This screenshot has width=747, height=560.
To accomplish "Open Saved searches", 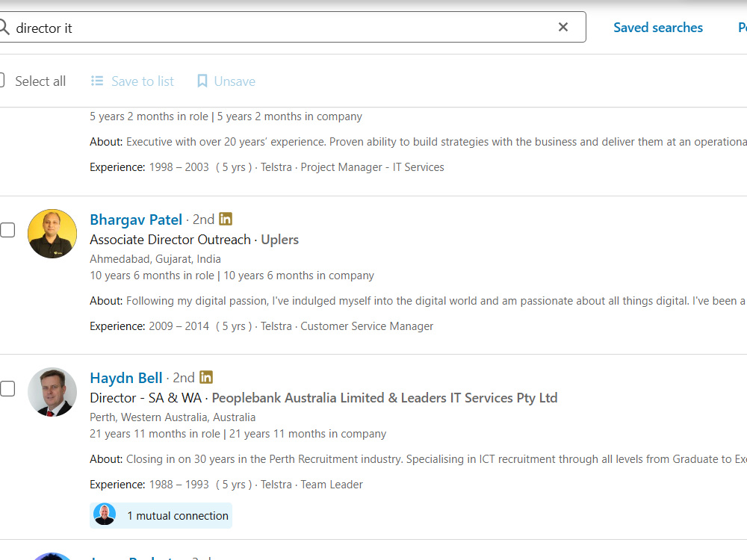I will coord(658,28).
